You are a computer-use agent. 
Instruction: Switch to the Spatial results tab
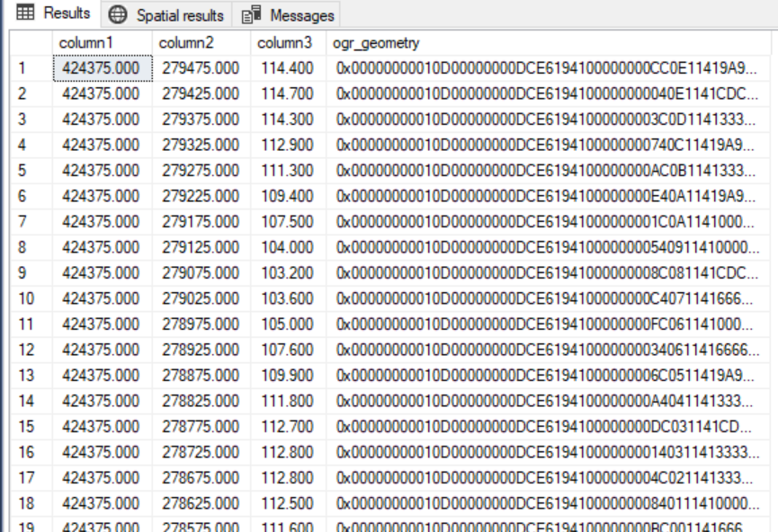coord(166,15)
